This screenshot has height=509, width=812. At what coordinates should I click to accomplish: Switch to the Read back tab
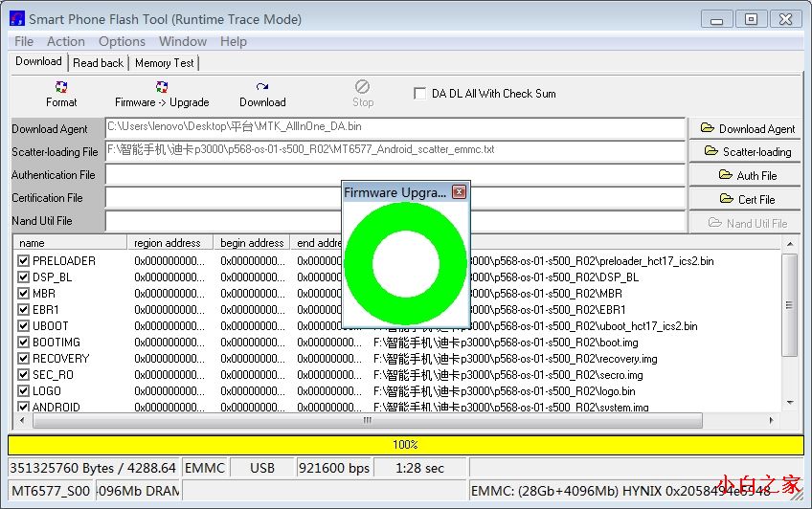coord(98,63)
